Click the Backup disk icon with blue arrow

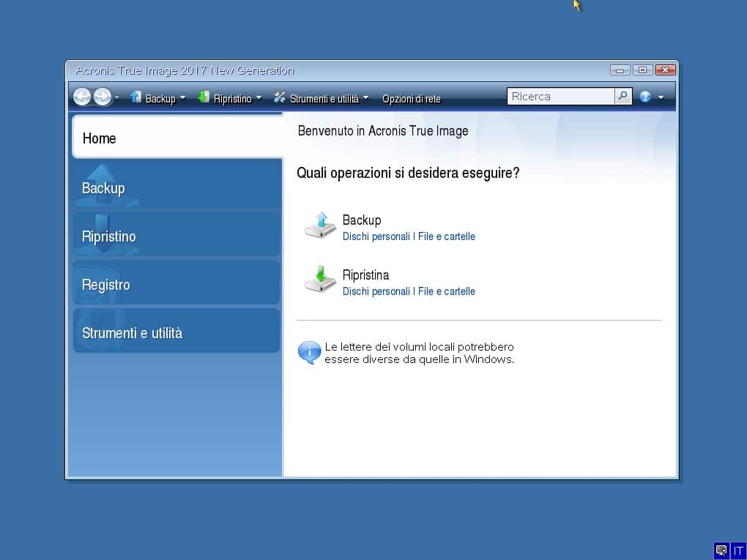point(321,225)
